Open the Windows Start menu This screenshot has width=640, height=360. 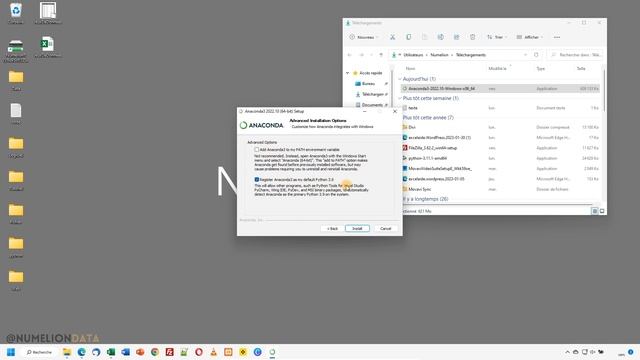(x=11, y=352)
